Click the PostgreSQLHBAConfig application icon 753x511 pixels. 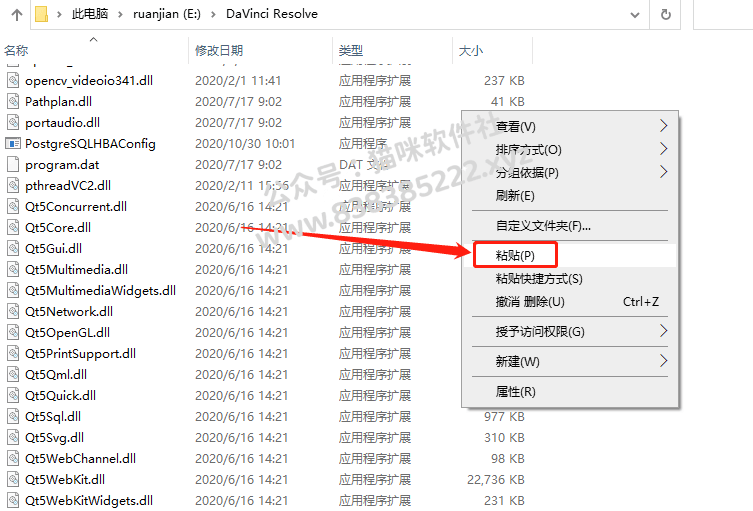point(13,143)
